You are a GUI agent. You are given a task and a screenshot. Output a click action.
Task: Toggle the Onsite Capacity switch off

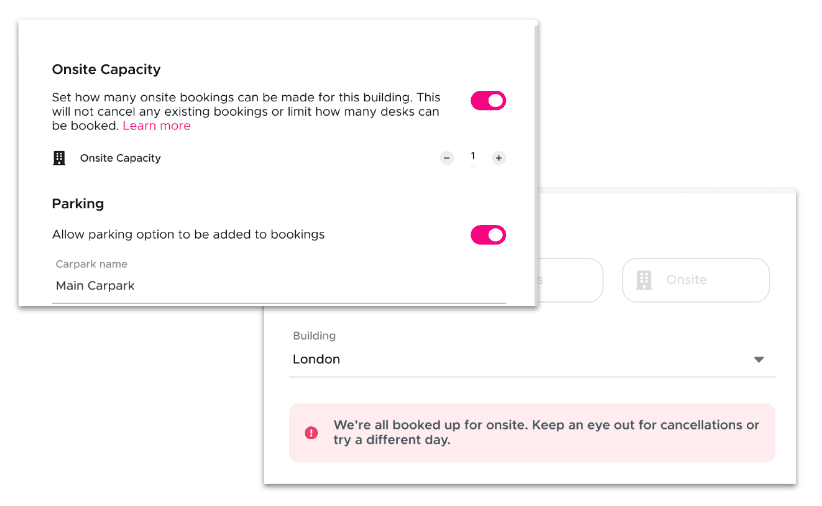click(488, 101)
